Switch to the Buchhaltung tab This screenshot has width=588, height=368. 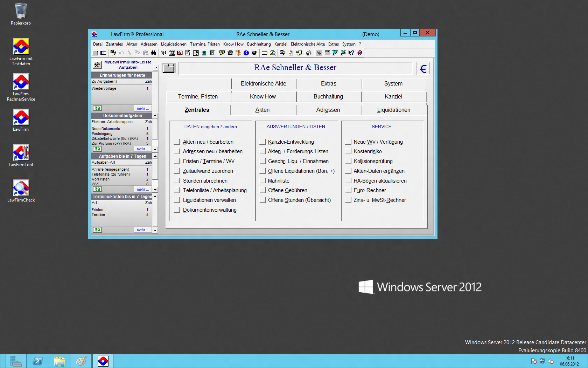click(x=328, y=97)
